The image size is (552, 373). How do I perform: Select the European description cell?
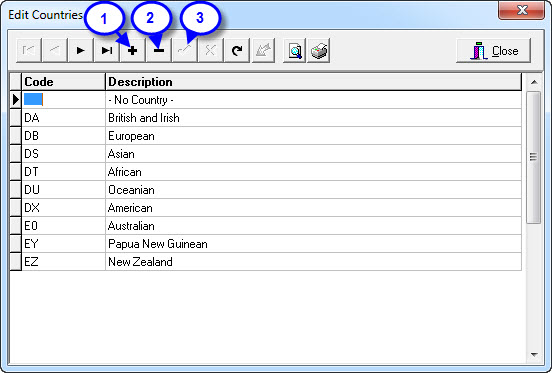(313, 136)
